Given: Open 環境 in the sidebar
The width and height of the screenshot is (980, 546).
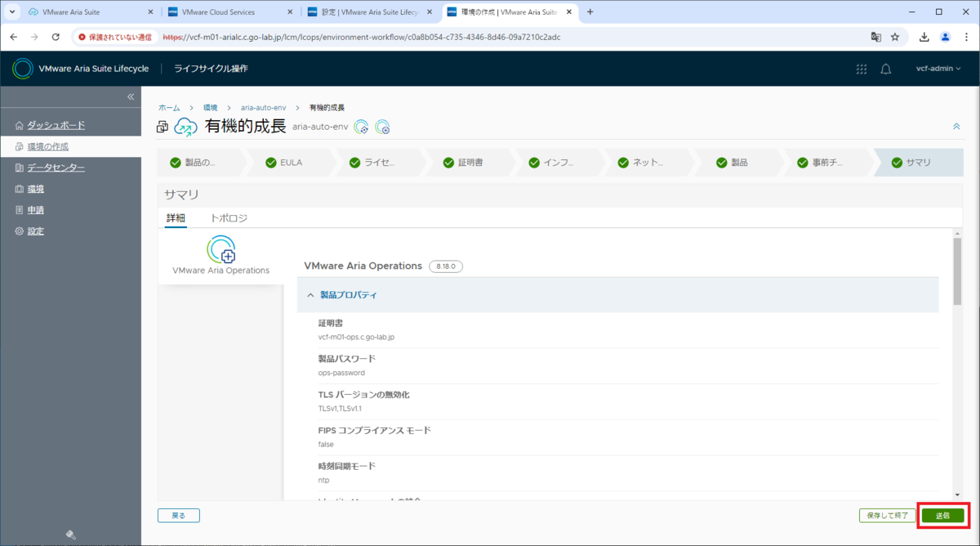Looking at the screenshot, I should tap(36, 189).
